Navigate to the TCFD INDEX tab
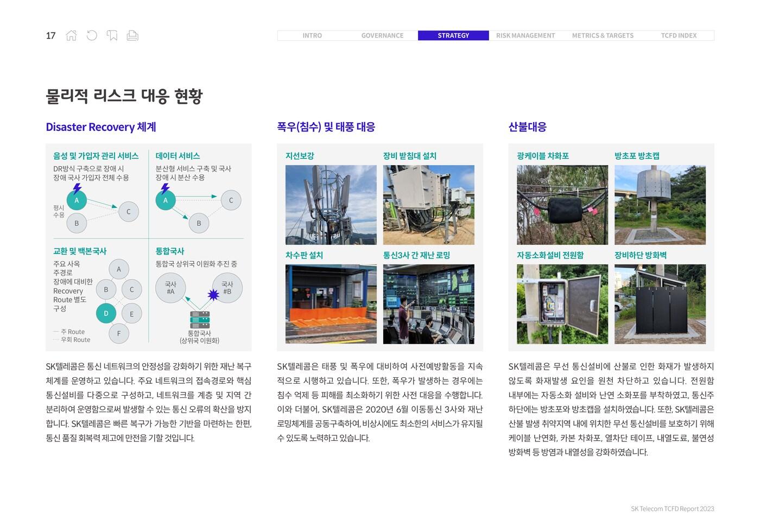 pyautogui.click(x=679, y=36)
